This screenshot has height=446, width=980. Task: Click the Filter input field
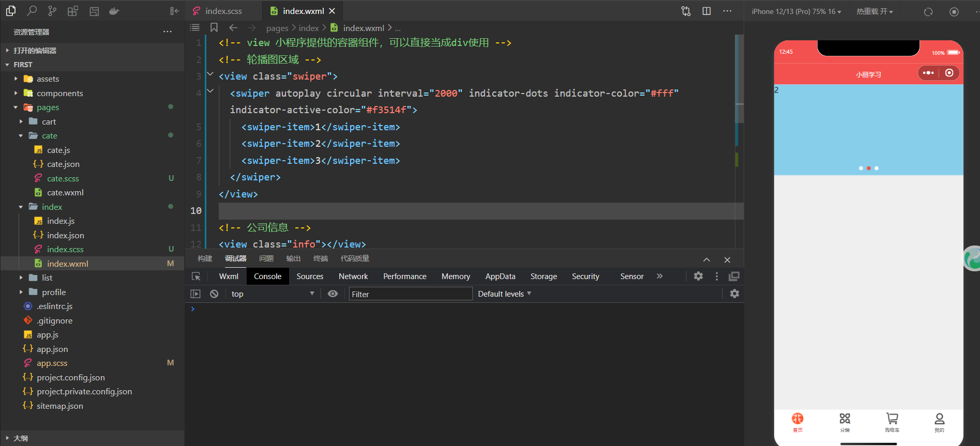(411, 294)
